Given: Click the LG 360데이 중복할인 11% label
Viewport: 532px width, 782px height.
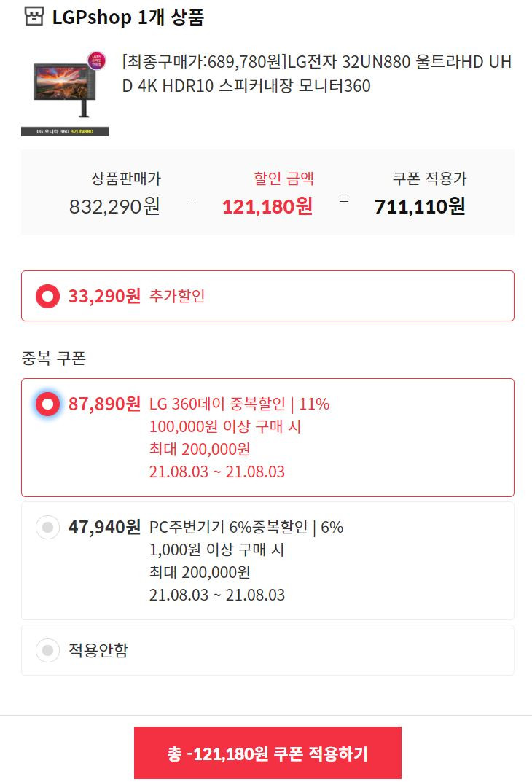Looking at the screenshot, I should coord(239,404).
